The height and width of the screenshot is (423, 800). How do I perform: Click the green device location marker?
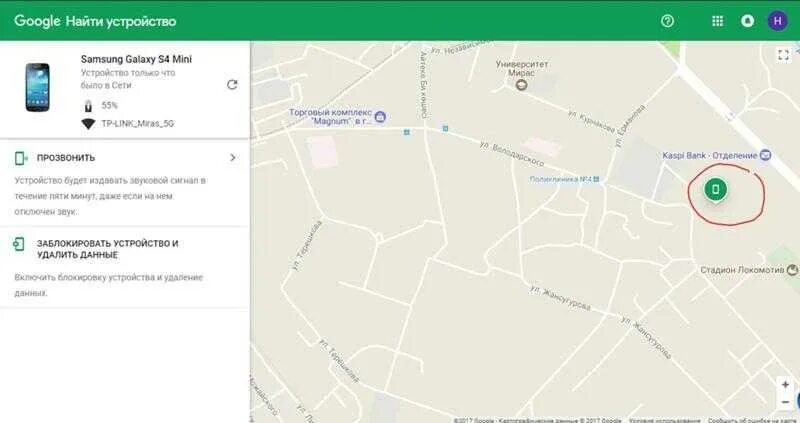point(716,190)
